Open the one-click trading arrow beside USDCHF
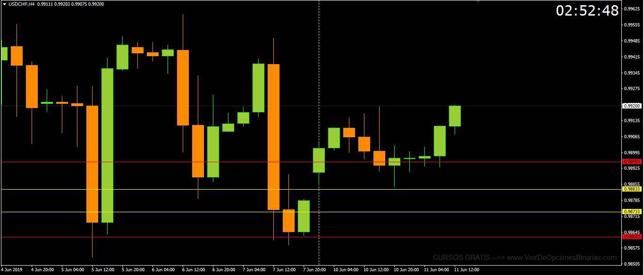The width and height of the screenshot is (644, 275). click(4, 4)
